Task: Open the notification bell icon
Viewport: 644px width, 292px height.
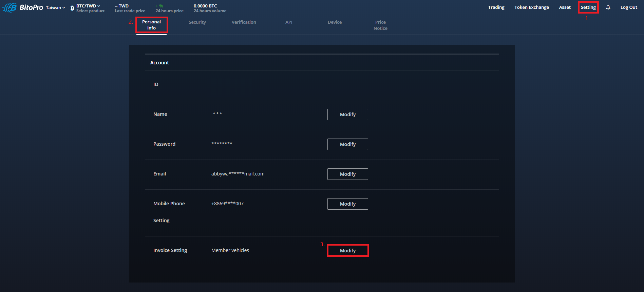Action: click(608, 7)
